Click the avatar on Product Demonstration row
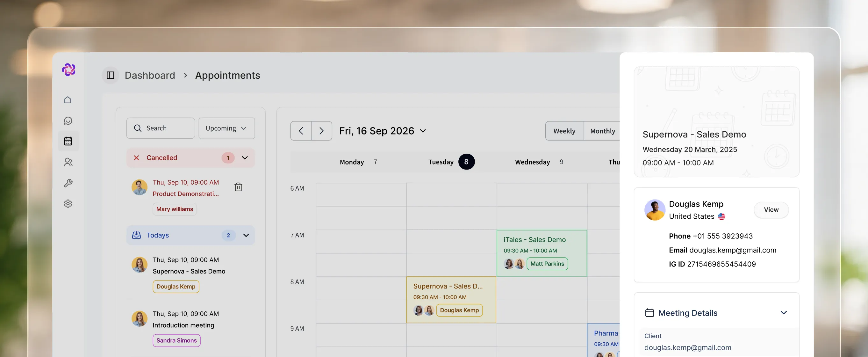 pyautogui.click(x=139, y=187)
